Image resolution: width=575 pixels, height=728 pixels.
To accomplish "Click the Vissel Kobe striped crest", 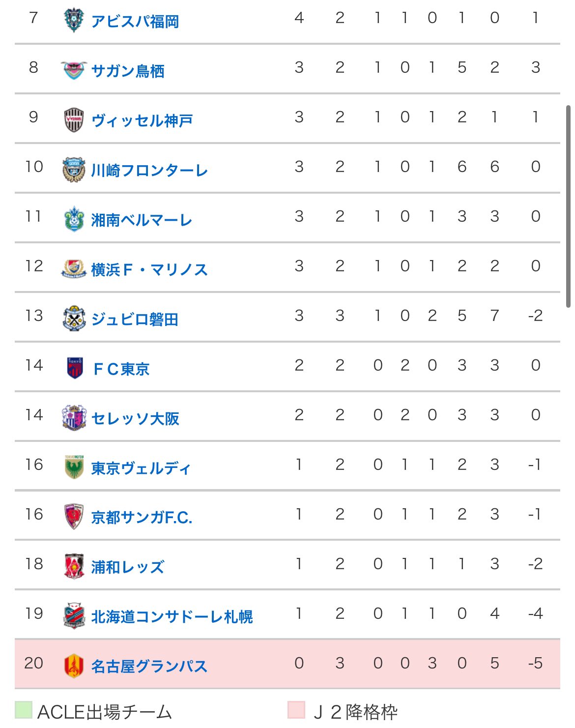I will [x=74, y=120].
